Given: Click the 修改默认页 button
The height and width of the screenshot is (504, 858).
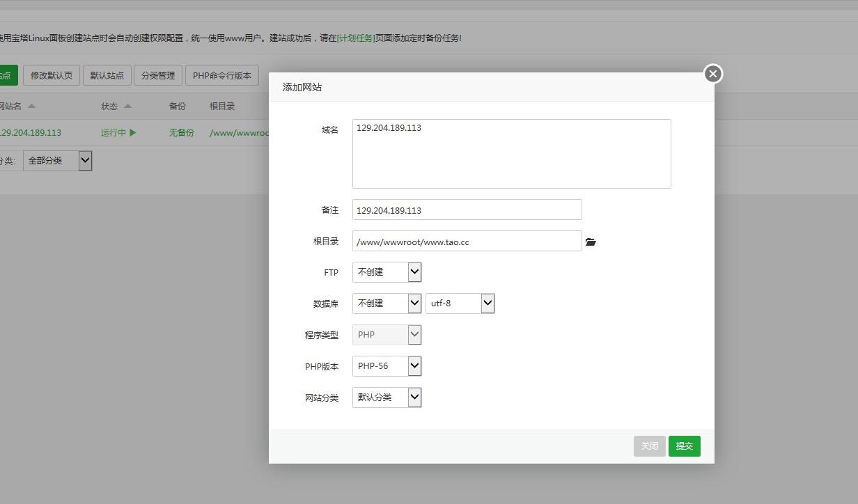Looking at the screenshot, I should 51,75.
